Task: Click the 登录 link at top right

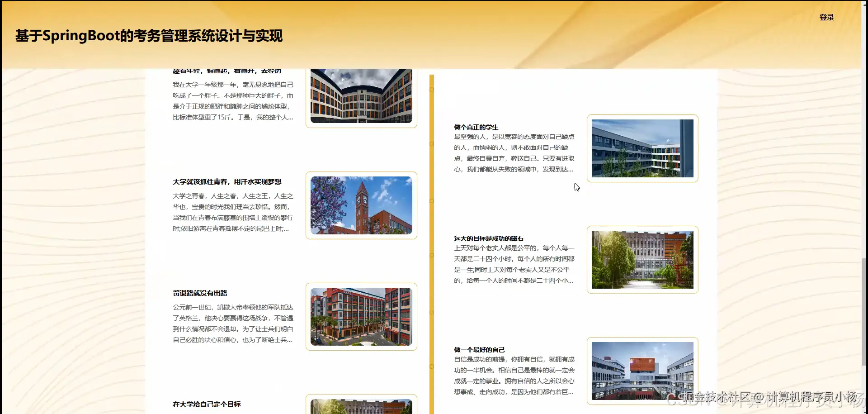Action: pos(826,17)
